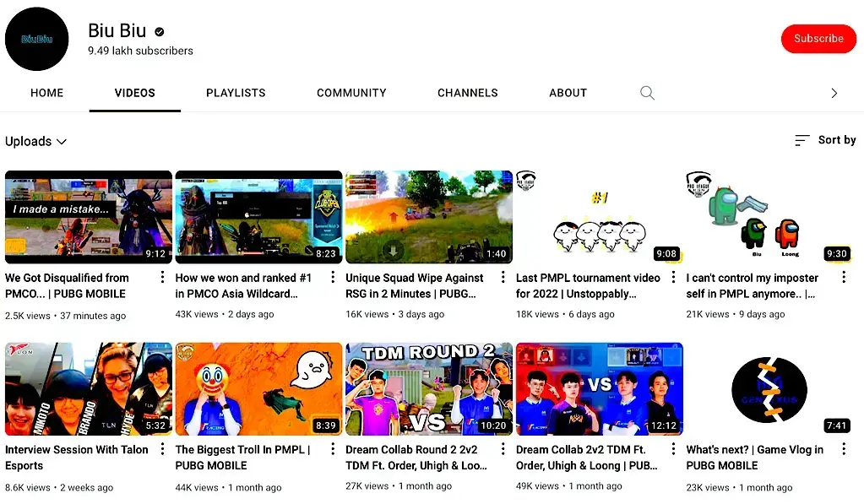
Task: Play the 7:41 Game Vlog thumbnail
Action: [x=769, y=389]
